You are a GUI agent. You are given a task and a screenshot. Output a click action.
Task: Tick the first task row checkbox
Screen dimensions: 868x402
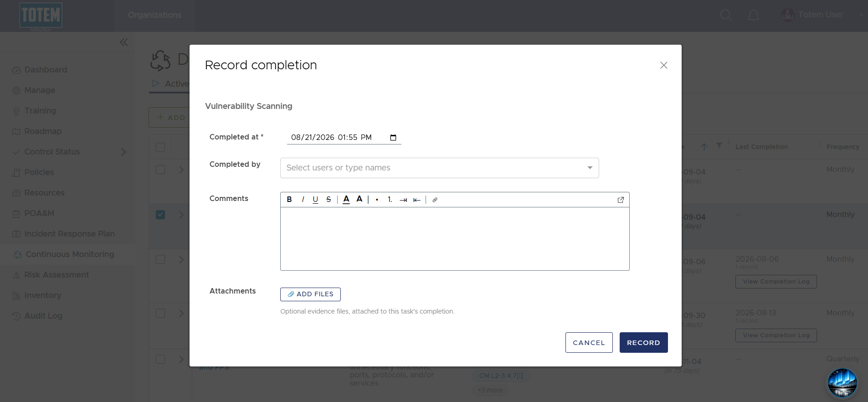[160, 170]
